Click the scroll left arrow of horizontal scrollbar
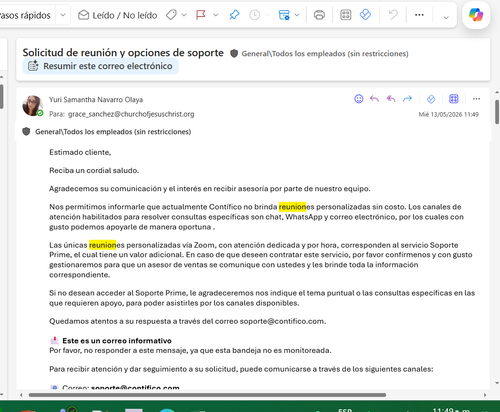The width and height of the screenshot is (500, 412). coord(21,395)
